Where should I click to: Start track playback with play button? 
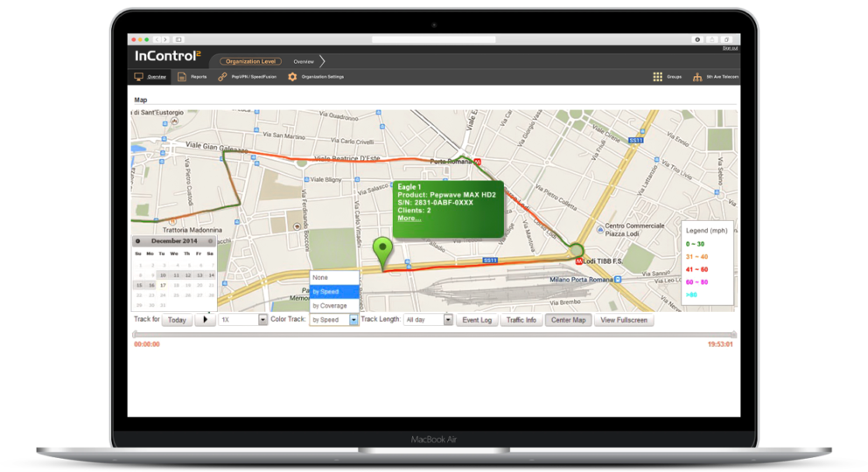tap(206, 319)
